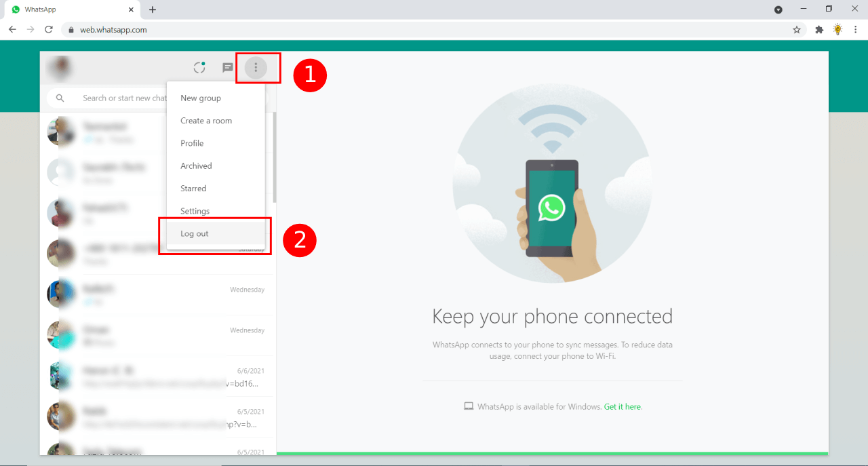
Task: Click the phone illustration
Action: 552,207
